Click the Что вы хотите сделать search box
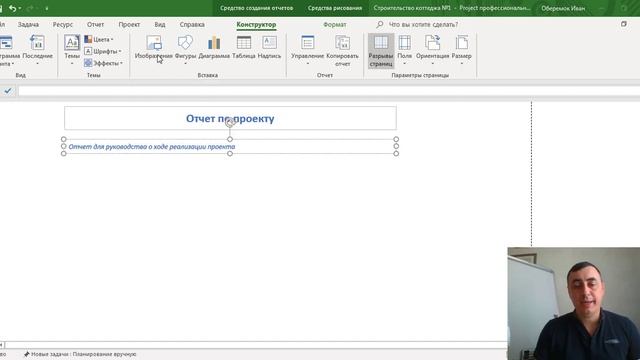 coord(423,24)
